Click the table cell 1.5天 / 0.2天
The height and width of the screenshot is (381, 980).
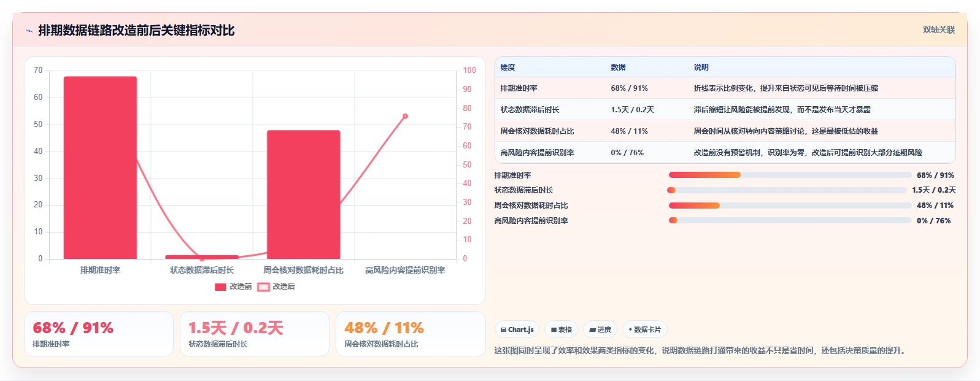pos(632,110)
